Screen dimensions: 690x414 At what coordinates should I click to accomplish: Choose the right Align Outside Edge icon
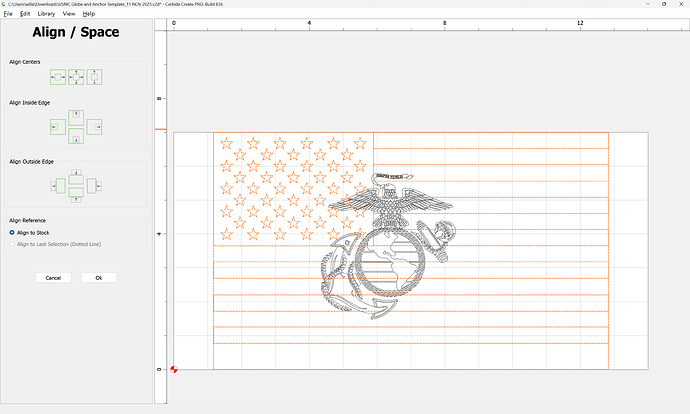click(x=94, y=185)
